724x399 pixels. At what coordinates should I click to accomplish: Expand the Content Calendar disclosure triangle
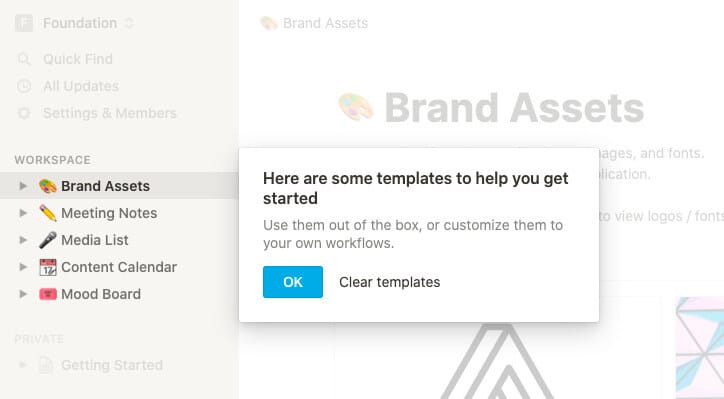[23, 267]
